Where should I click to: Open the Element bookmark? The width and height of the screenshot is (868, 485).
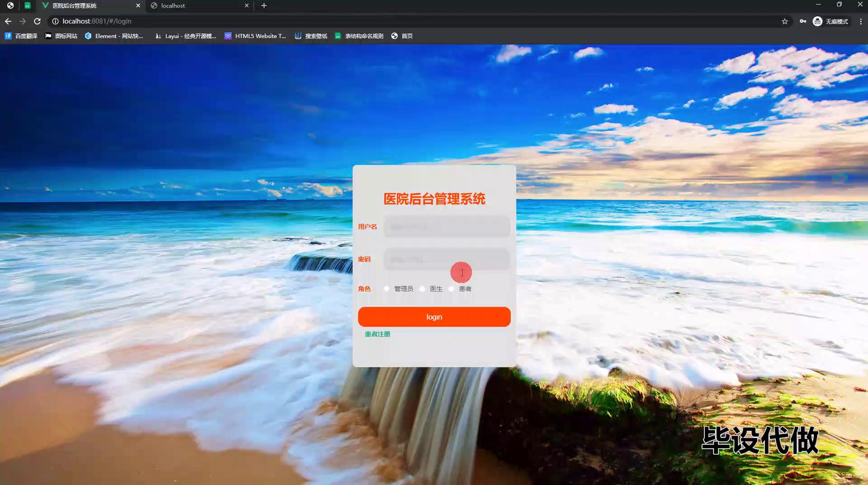[114, 36]
